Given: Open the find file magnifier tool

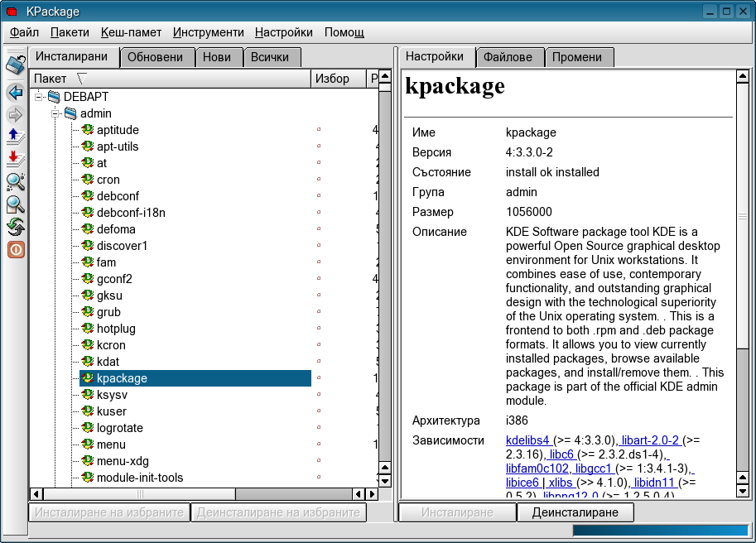Looking at the screenshot, I should (x=15, y=204).
